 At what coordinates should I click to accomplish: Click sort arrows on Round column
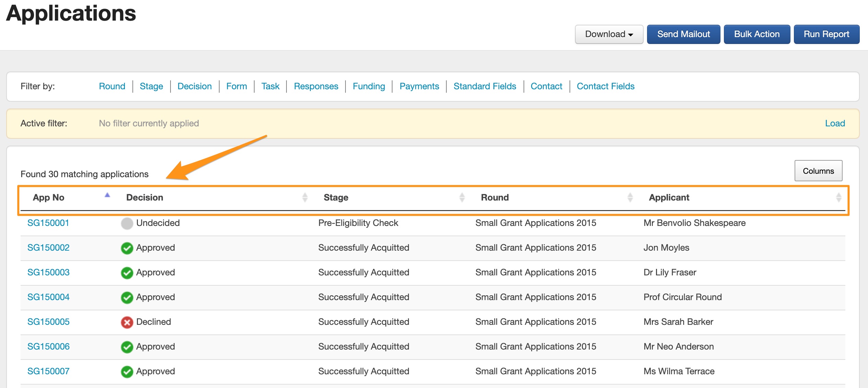point(630,197)
